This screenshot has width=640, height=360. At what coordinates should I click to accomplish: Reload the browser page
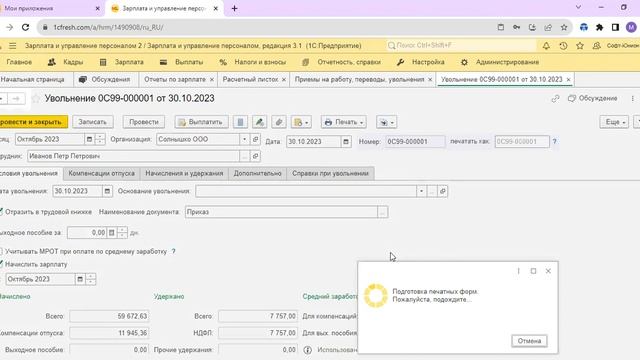click(x=25, y=27)
